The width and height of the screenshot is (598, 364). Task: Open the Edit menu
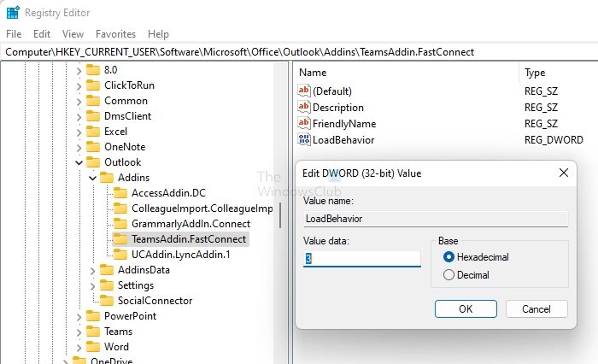[x=42, y=34]
